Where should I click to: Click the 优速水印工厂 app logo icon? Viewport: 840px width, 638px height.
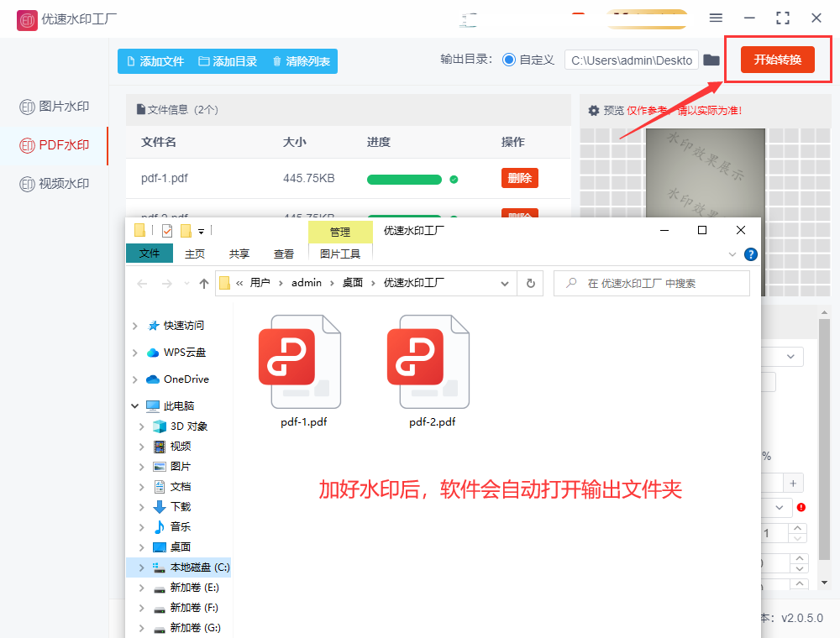coord(27,20)
